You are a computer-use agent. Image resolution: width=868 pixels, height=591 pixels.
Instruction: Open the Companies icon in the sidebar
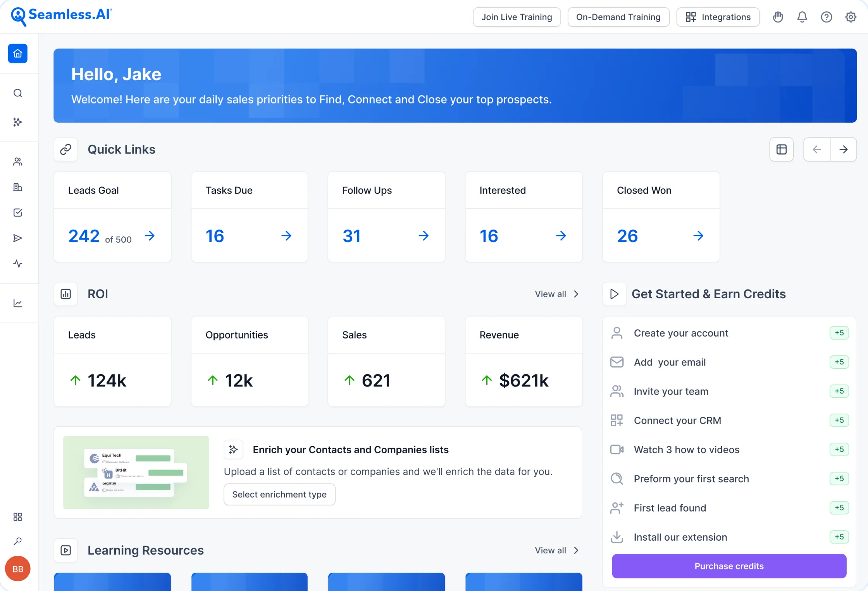point(17,187)
